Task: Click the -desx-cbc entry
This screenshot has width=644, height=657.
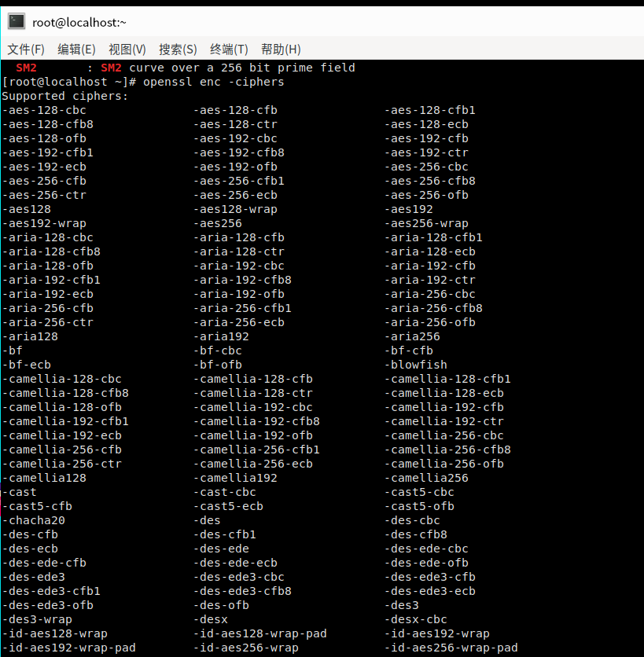Action: 416,620
